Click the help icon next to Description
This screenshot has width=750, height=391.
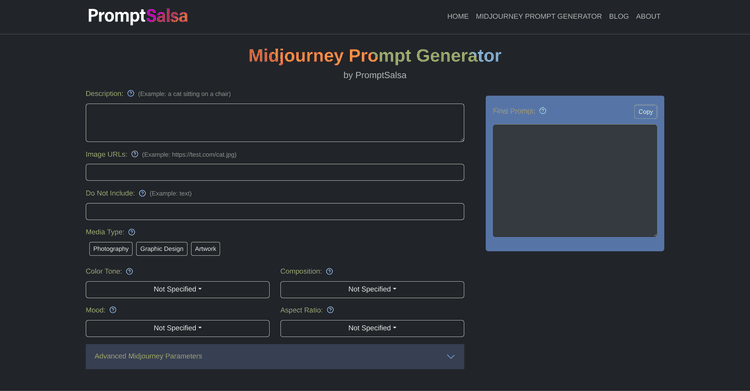(131, 94)
